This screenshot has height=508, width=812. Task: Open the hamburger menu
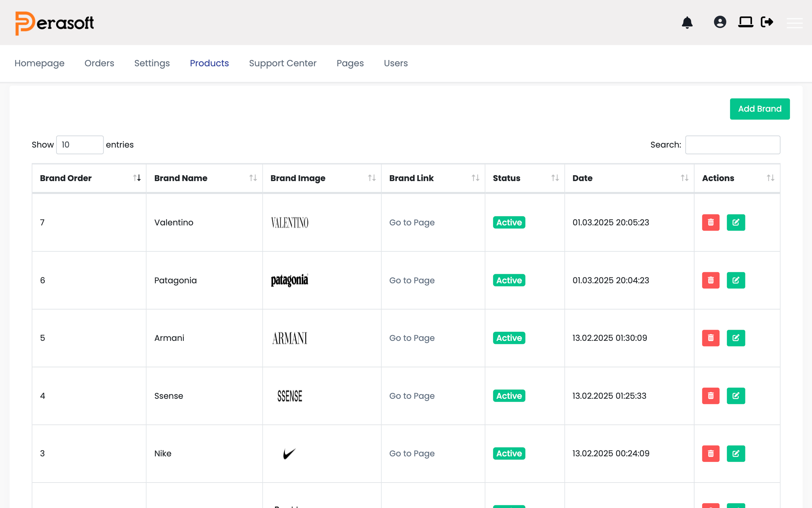795,23
